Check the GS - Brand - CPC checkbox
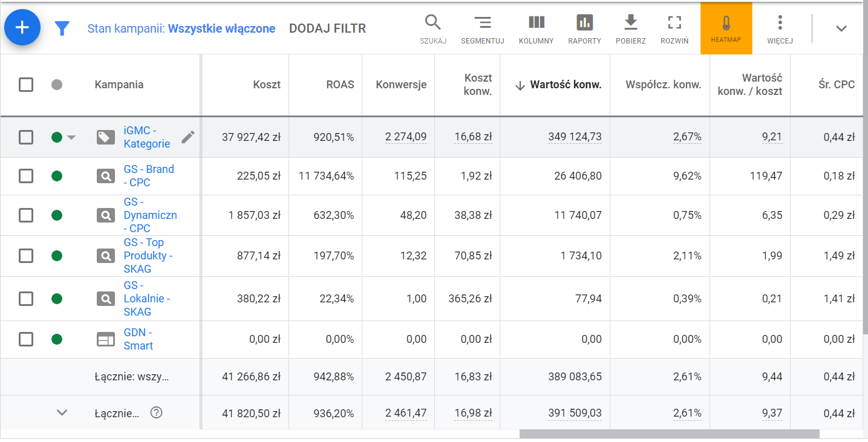 pyautogui.click(x=26, y=176)
